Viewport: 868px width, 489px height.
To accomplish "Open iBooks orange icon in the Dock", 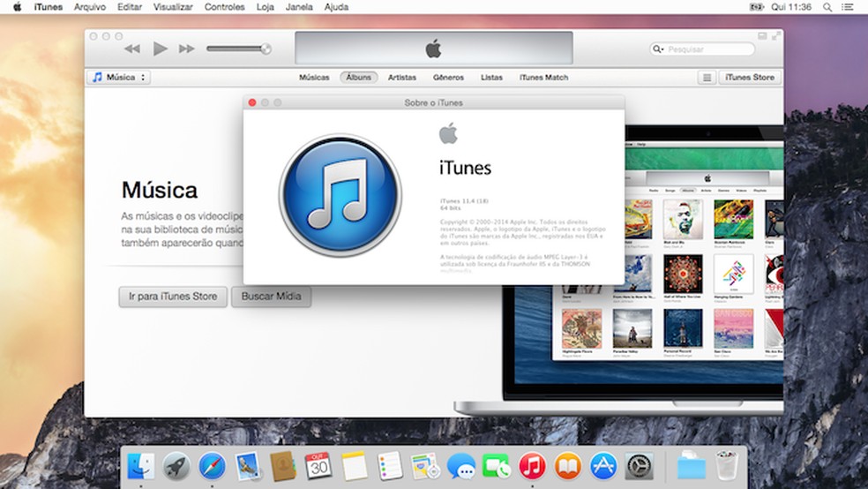I will [x=568, y=466].
